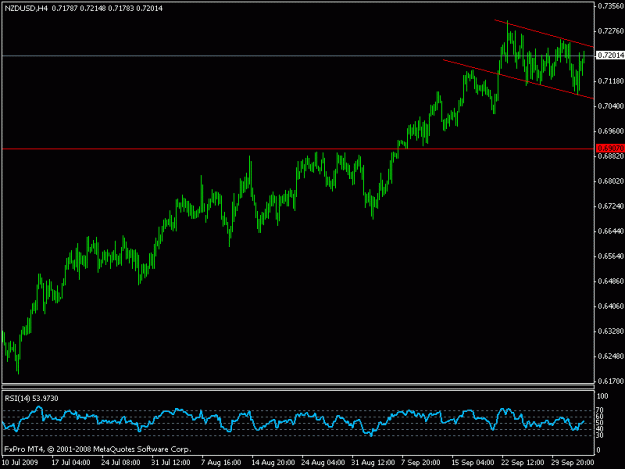The width and height of the screenshot is (625, 469).
Task: Click the 31 Aug 12:00 time label
Action: pyautogui.click(x=373, y=462)
